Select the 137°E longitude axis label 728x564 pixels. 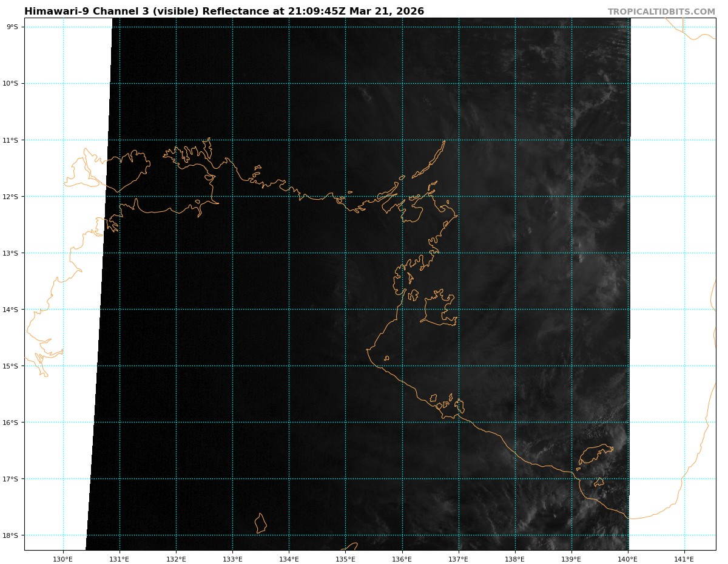459,559
